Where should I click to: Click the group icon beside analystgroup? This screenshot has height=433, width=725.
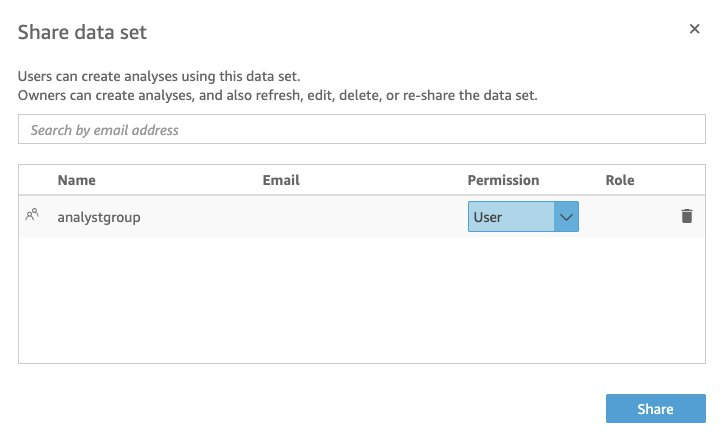(33, 216)
